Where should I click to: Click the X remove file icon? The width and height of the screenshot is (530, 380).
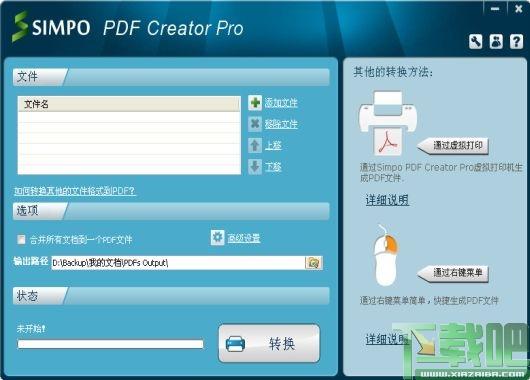(x=255, y=124)
